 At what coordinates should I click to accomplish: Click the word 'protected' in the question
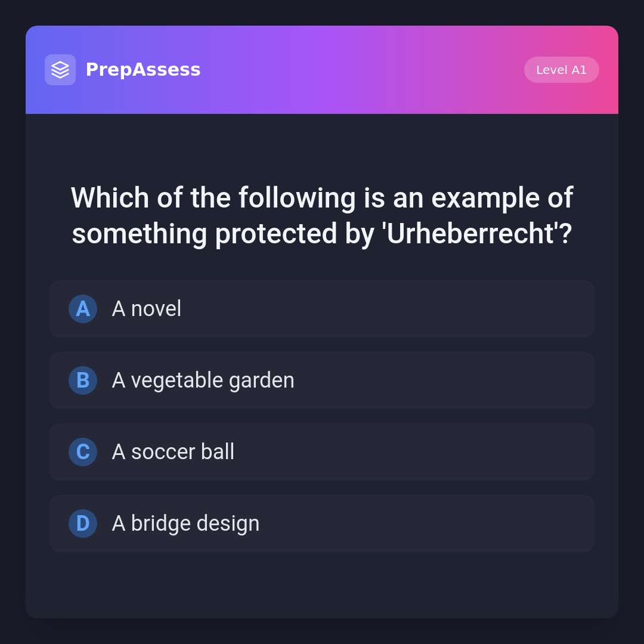click(x=276, y=234)
